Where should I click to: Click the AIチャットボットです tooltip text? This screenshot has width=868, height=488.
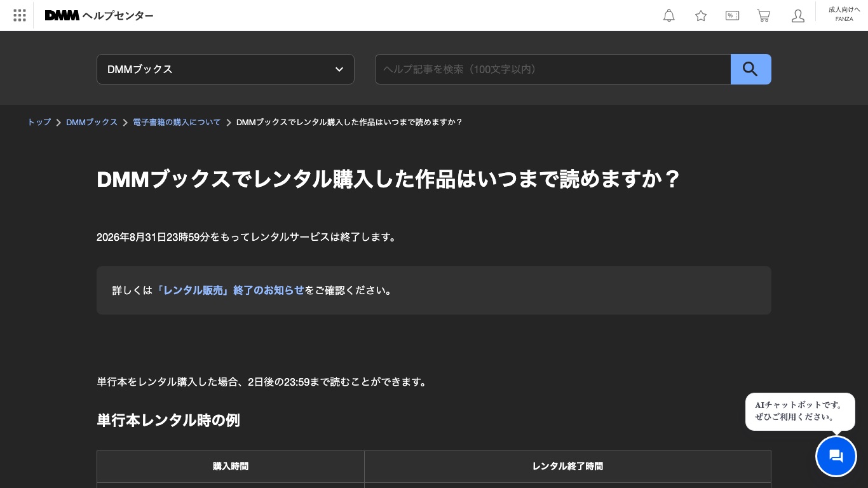(800, 410)
